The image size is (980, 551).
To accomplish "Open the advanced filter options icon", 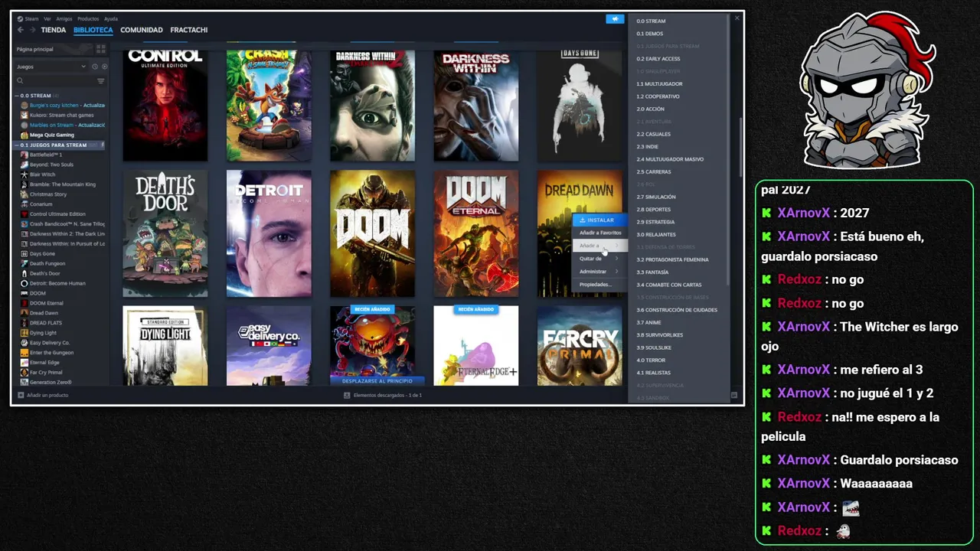I will (100, 80).
